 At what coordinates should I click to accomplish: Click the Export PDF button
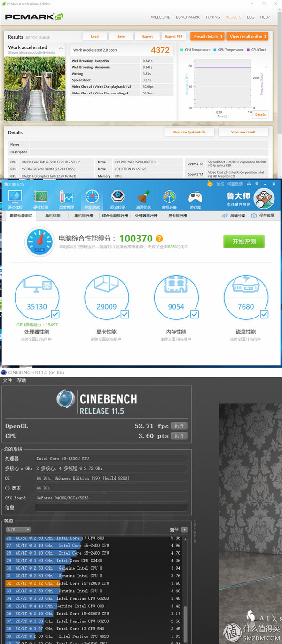(174, 36)
